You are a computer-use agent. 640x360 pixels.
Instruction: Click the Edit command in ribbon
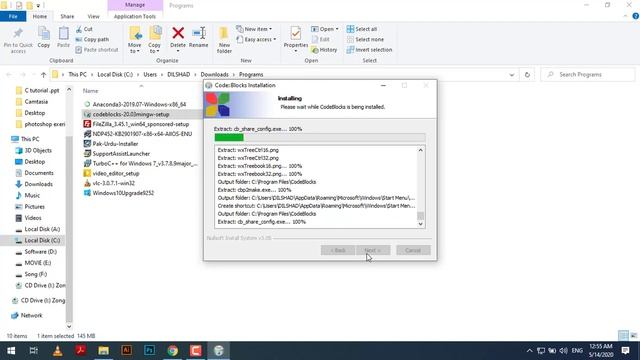click(320, 40)
